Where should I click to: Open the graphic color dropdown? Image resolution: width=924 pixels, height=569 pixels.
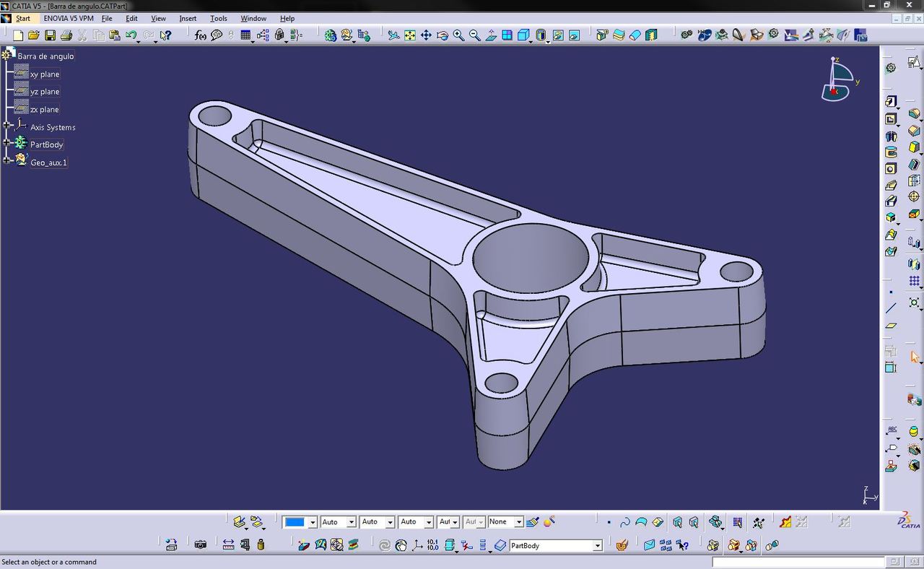313,522
